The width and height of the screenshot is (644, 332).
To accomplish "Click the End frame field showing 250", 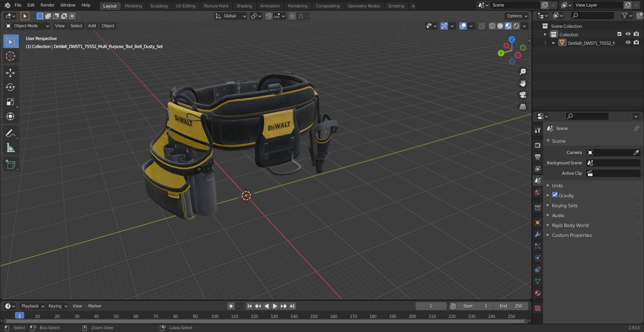I will click(511, 306).
